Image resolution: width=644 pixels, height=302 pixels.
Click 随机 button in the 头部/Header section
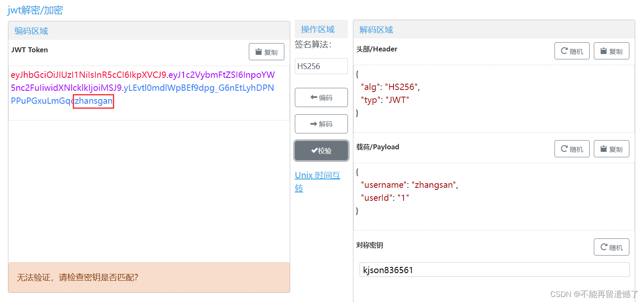tap(572, 51)
